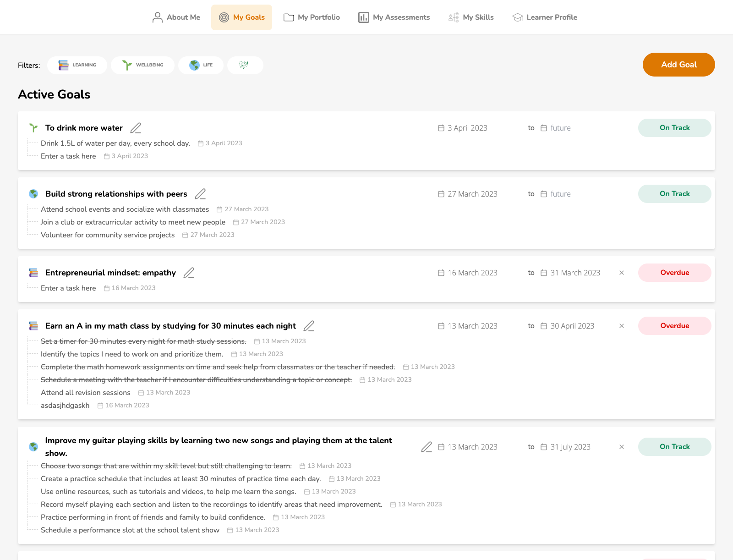Select task 'Record myself playing each section'
The width and height of the screenshot is (733, 560).
212,505
